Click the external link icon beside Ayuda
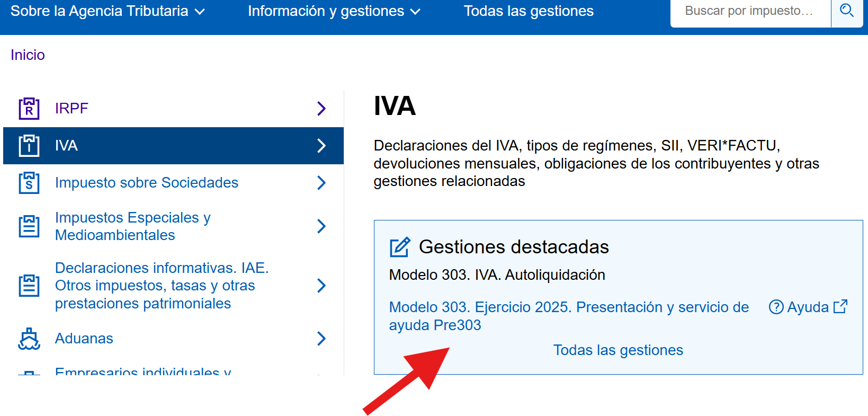The image size is (868, 416). [840, 306]
